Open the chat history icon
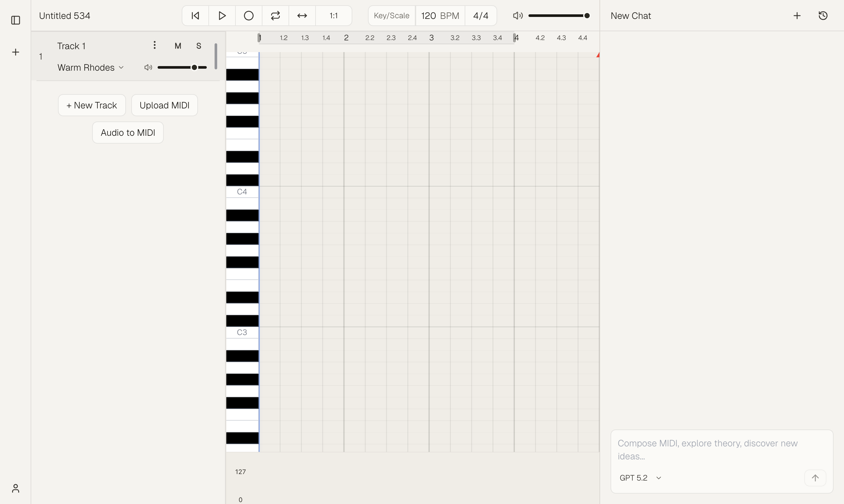 click(823, 16)
